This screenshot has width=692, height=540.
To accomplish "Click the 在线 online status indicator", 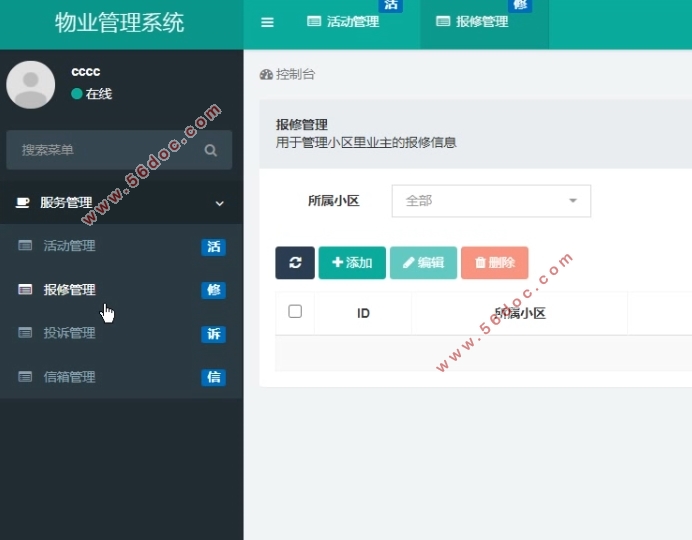I will (91, 94).
